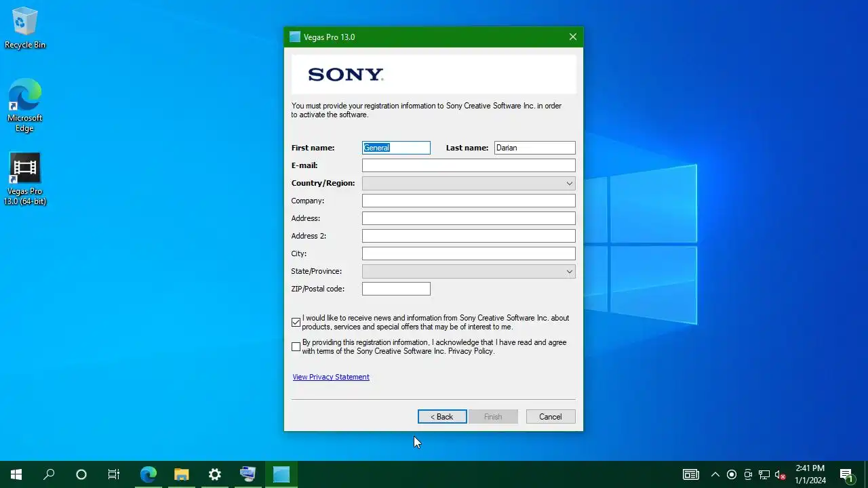Click the Vegas Pro title bar icon
Screen dimensions: 868x488
click(x=295, y=37)
